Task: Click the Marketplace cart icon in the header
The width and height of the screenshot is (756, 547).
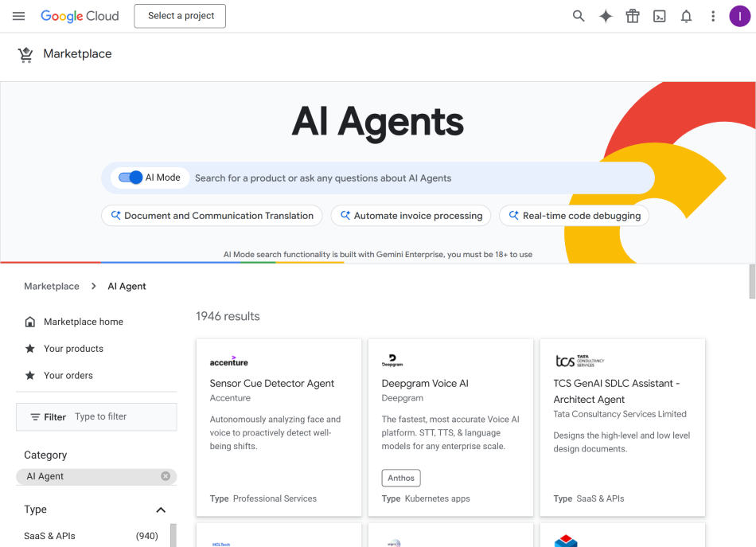Action: pyautogui.click(x=25, y=53)
